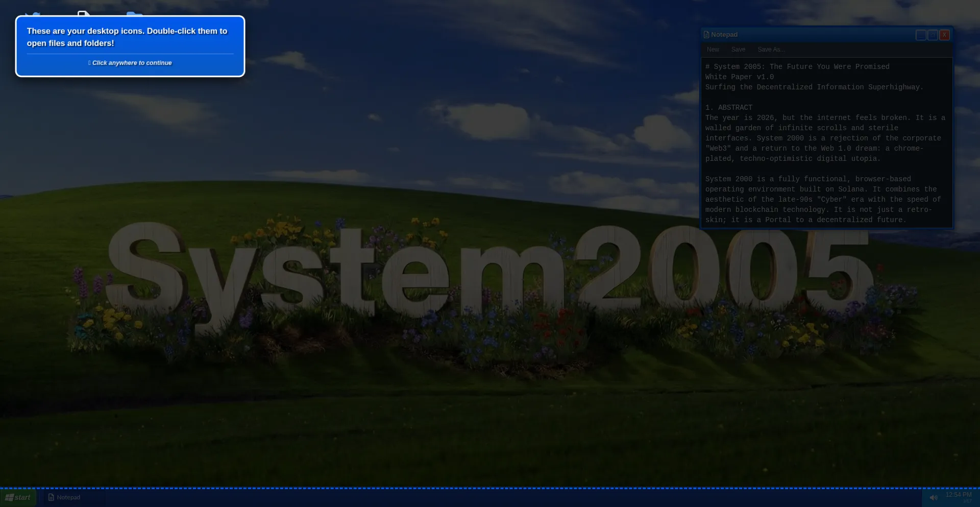
Task: Click the Windows flag icon on the Start button
Action: click(10, 497)
